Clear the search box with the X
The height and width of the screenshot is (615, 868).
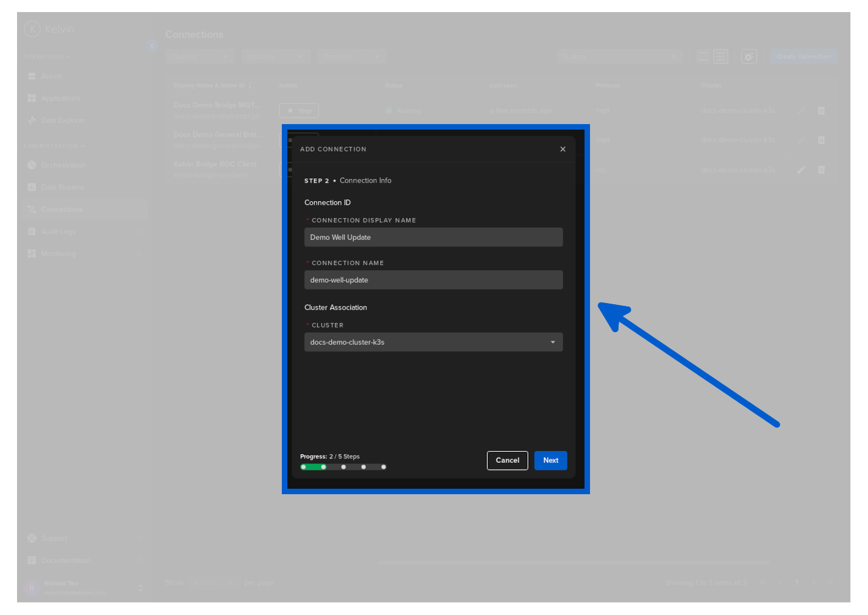674,57
